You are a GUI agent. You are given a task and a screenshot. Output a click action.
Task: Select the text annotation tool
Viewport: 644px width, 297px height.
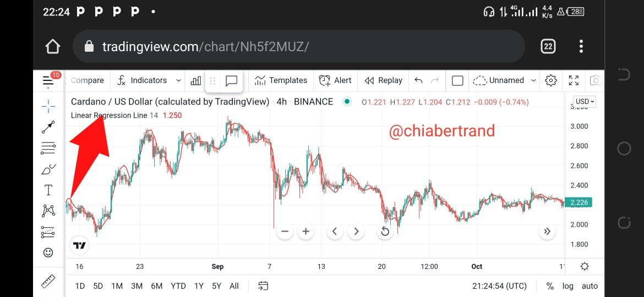pos(48,190)
